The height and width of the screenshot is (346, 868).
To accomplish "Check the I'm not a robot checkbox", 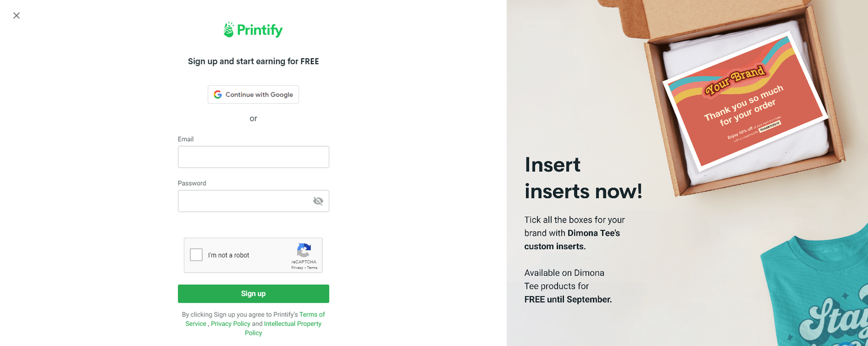I will tap(196, 255).
